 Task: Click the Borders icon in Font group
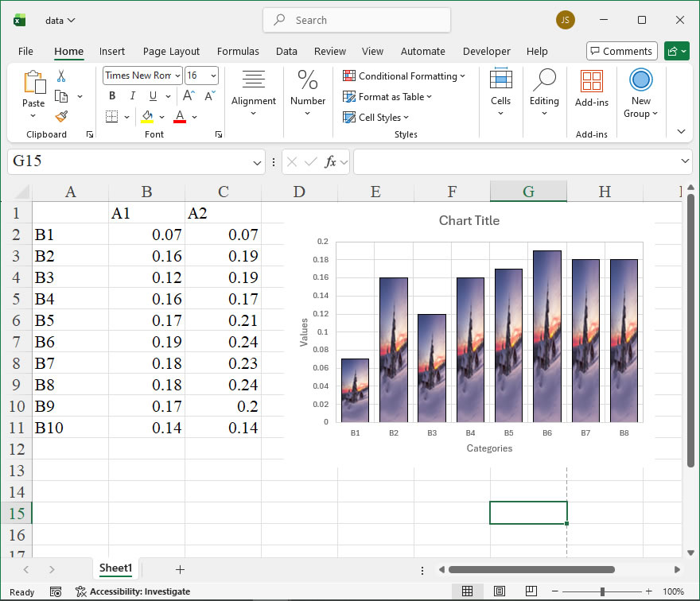[x=111, y=117]
